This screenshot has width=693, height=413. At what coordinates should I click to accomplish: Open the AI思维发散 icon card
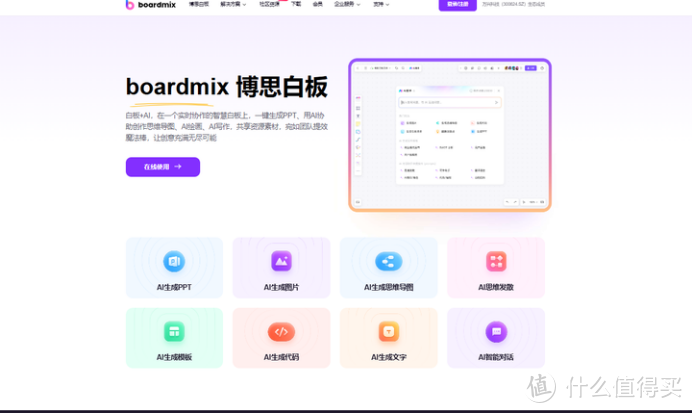pyautogui.click(x=496, y=268)
